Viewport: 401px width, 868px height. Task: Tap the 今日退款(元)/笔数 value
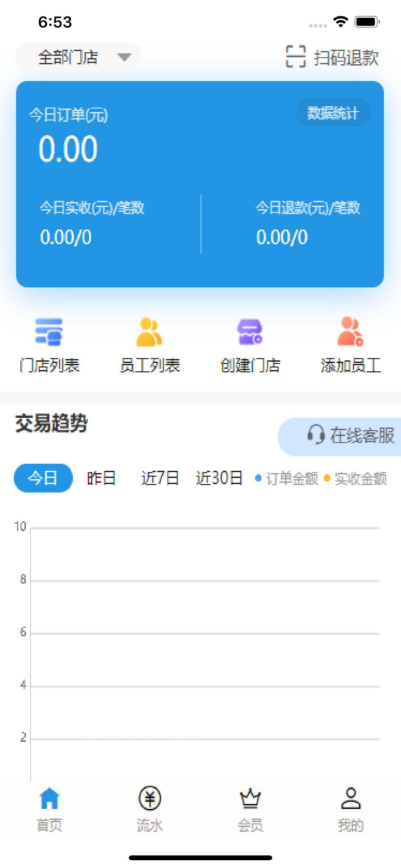coord(282,237)
